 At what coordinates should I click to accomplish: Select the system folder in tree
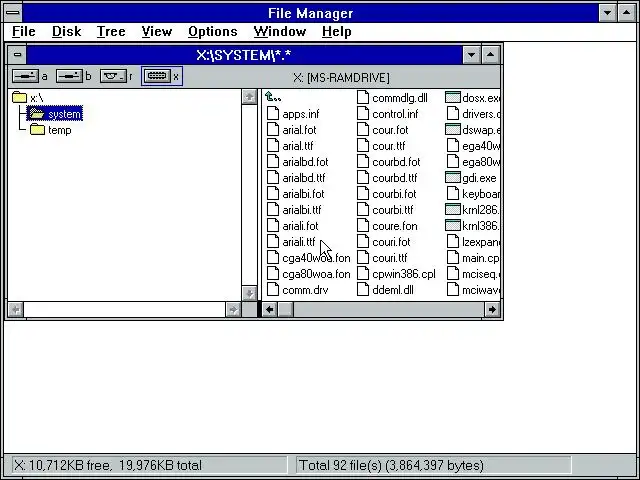pyautogui.click(x=55, y=114)
